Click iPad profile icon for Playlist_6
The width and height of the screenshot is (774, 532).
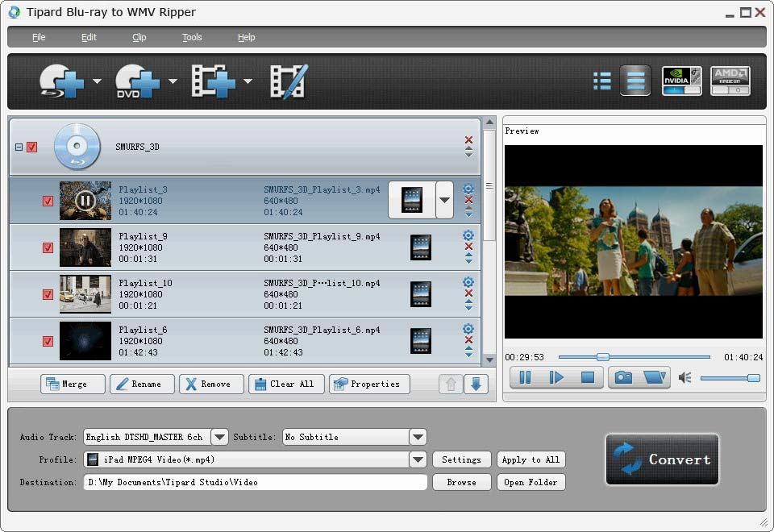click(x=421, y=341)
